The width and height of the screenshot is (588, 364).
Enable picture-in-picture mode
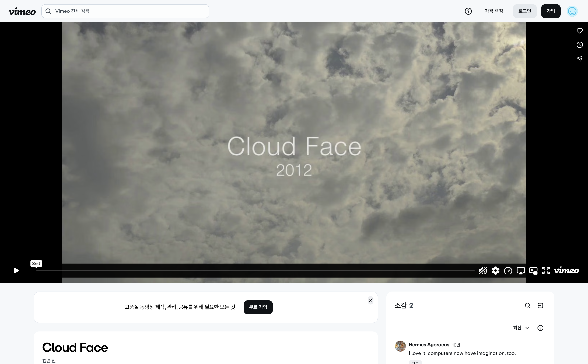[533, 271]
